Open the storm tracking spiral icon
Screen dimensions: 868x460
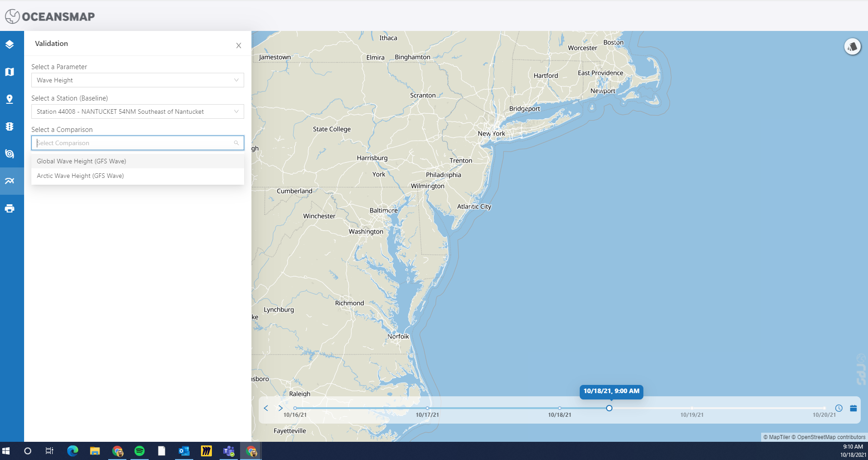(10, 153)
